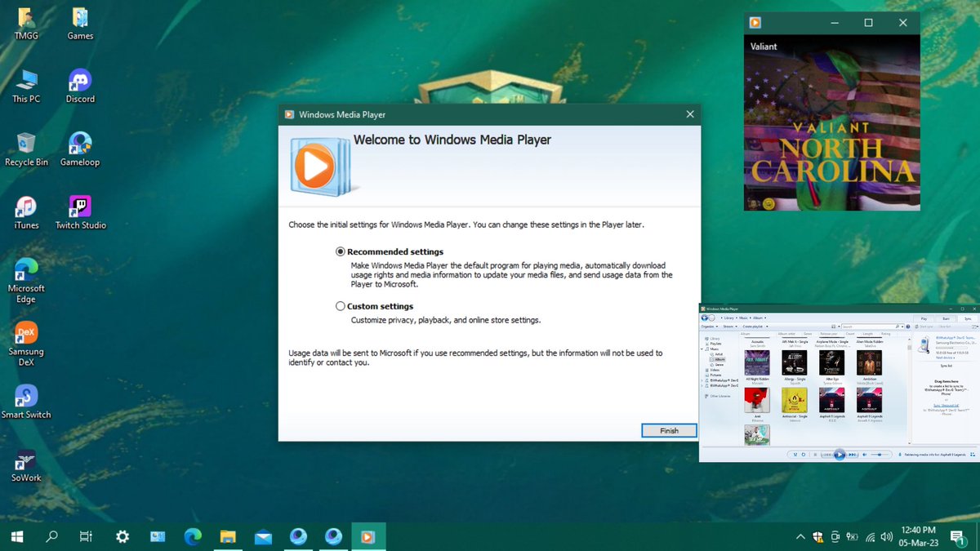
Task: Click the North Carolina album art in the mini player
Action: pos(832,122)
